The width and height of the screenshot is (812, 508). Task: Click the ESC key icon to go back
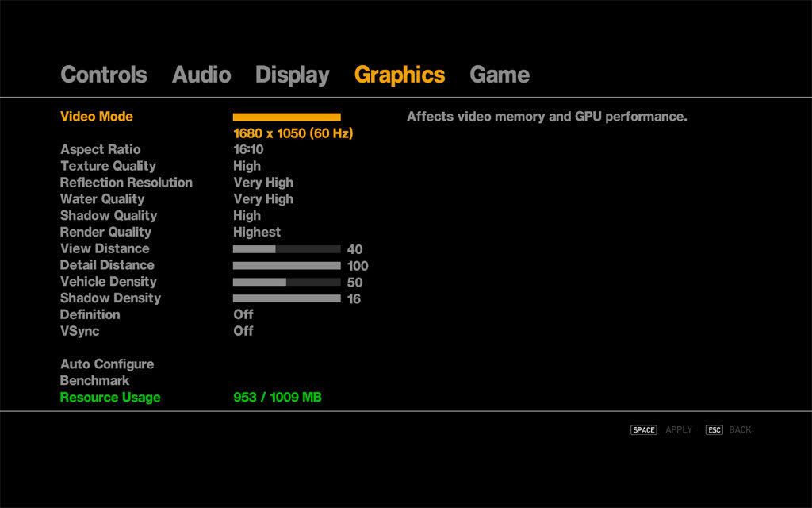tap(714, 430)
